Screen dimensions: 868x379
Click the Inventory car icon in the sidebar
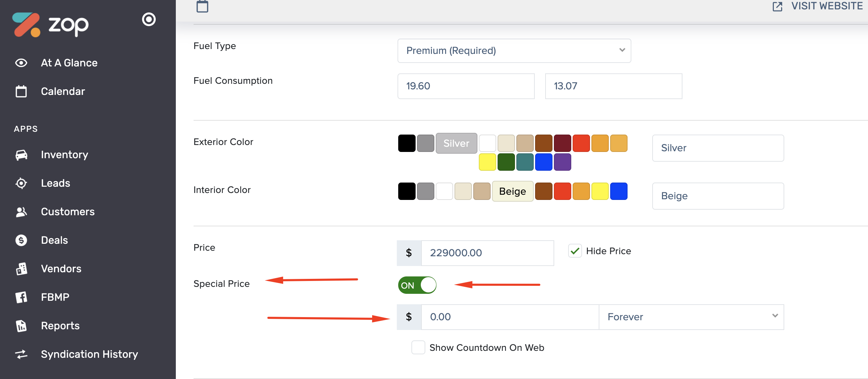coord(21,155)
